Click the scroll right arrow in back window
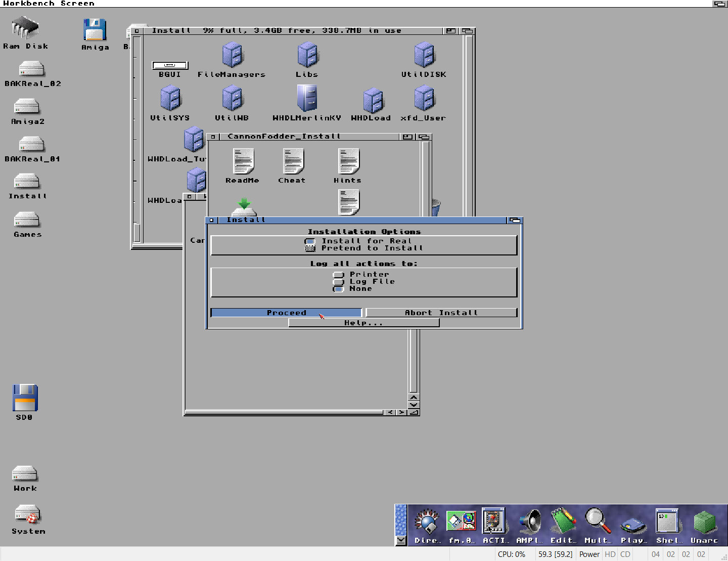728x561 pixels. [x=401, y=412]
